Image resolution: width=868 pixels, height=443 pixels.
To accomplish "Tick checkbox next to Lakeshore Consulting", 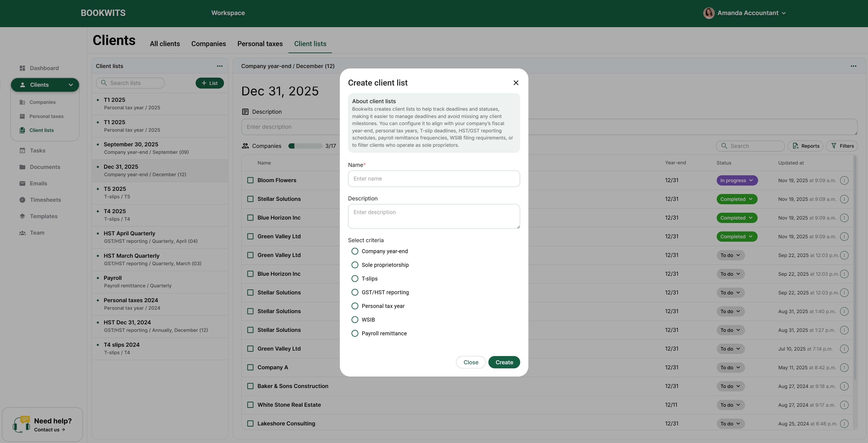I will coord(250,423).
